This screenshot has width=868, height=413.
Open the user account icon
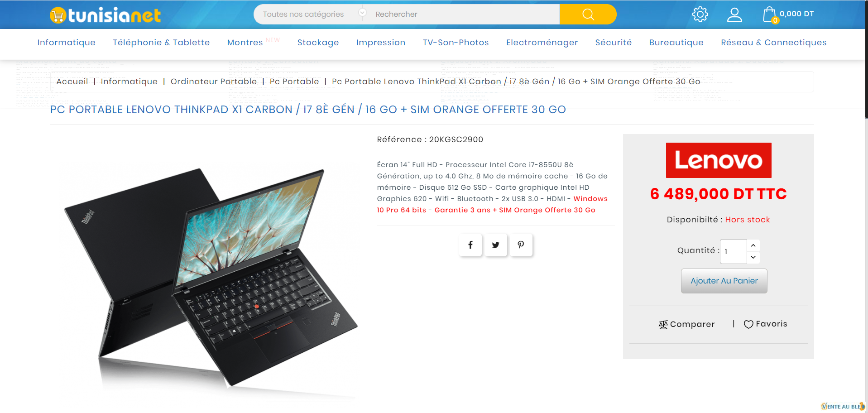coord(734,14)
